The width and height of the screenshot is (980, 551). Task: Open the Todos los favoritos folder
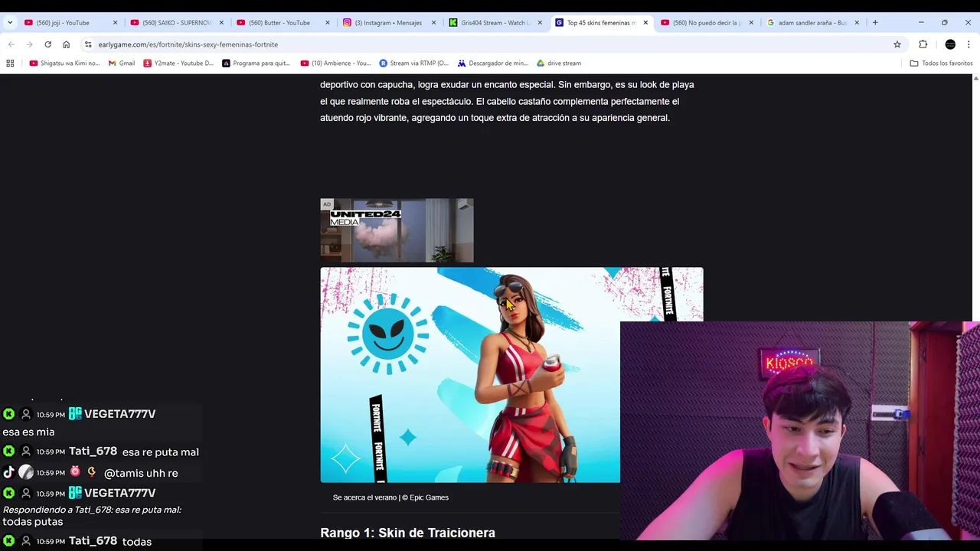(941, 63)
